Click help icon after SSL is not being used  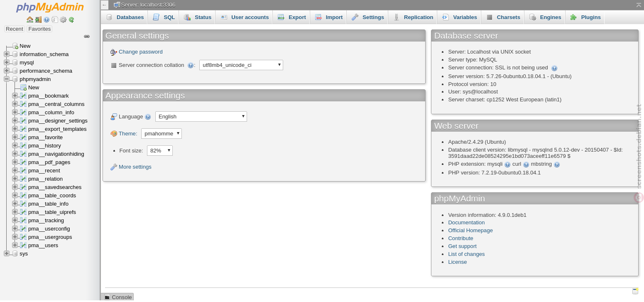tap(554, 68)
